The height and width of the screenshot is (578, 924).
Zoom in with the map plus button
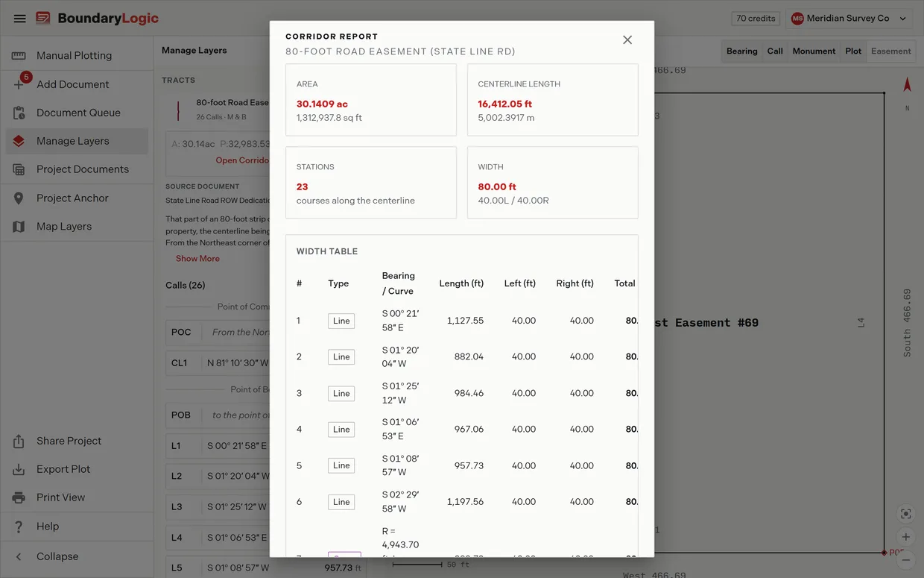click(x=906, y=537)
